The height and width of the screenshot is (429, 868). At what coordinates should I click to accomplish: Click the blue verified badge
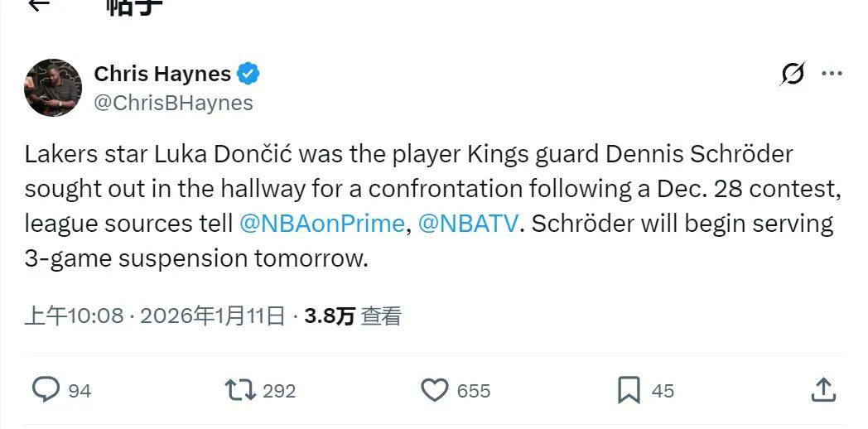248,74
